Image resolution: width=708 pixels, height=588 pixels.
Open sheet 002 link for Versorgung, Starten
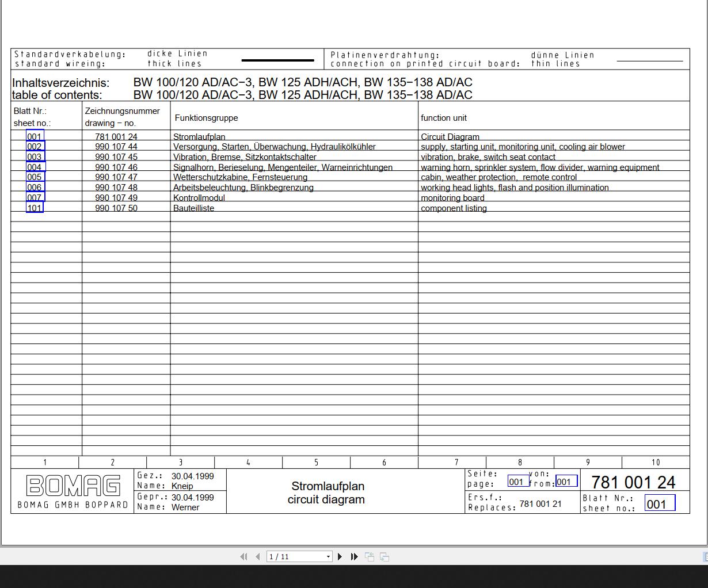point(35,147)
